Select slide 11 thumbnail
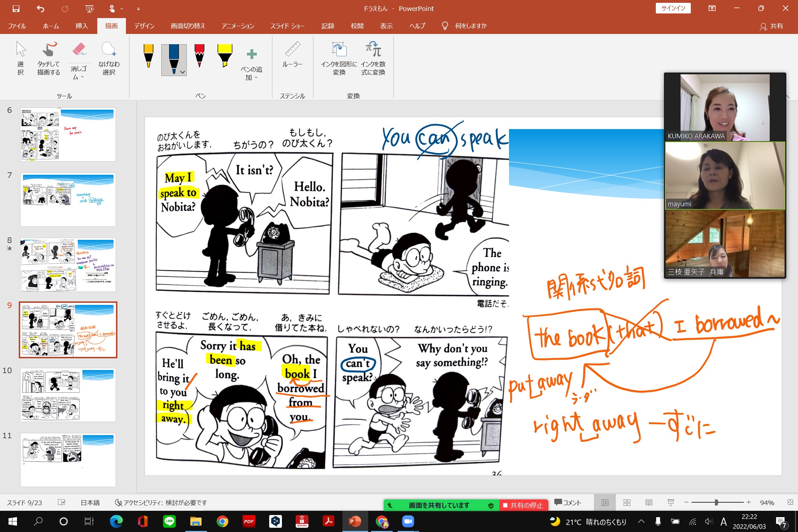 (x=68, y=460)
